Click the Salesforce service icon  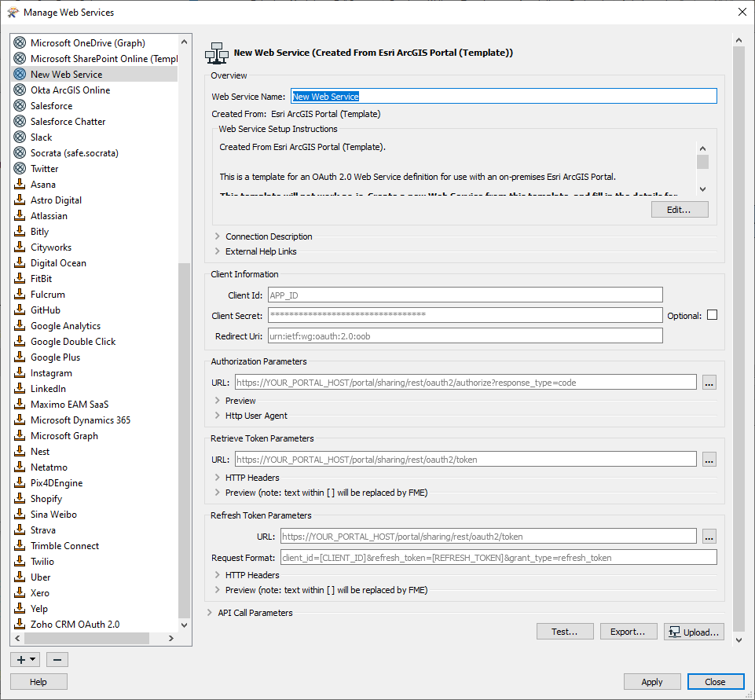pyautogui.click(x=20, y=105)
